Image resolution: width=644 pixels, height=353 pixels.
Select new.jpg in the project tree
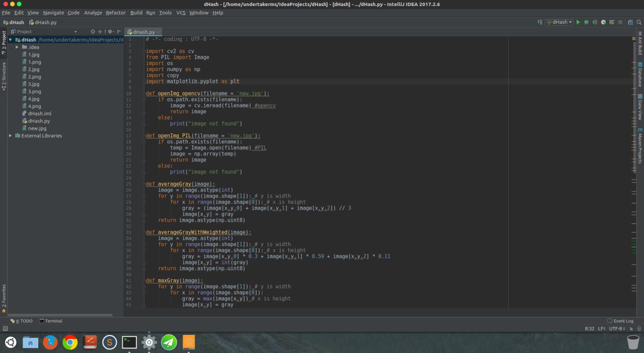(37, 128)
